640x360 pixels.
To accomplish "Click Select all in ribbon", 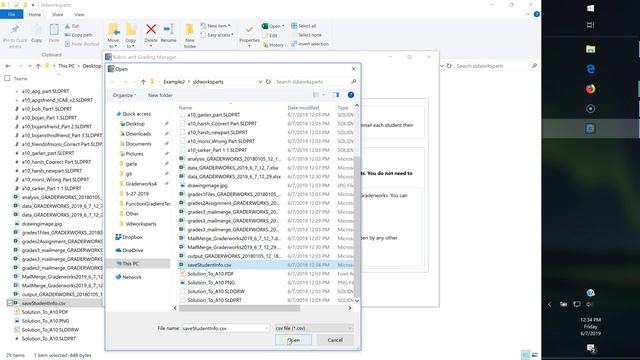I will coord(304,26).
